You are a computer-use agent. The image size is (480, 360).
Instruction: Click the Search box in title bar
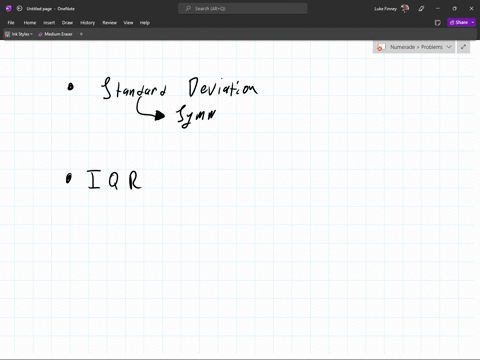(x=243, y=9)
